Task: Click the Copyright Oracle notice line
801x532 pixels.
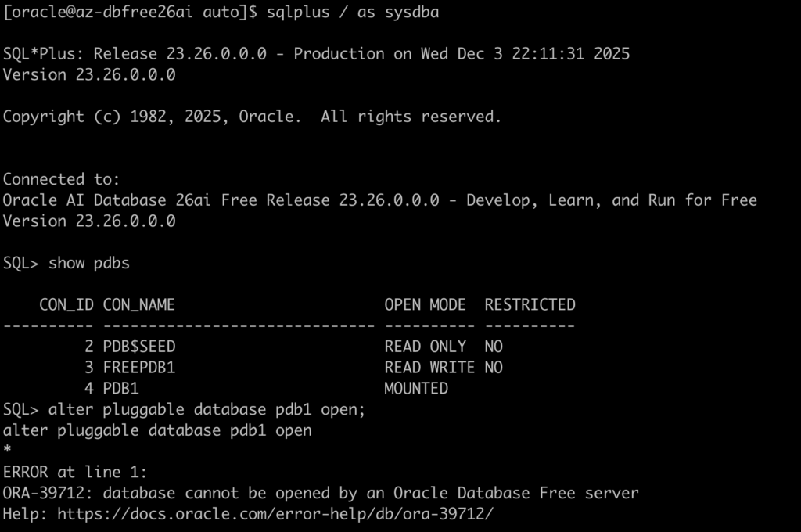Action: [252, 117]
